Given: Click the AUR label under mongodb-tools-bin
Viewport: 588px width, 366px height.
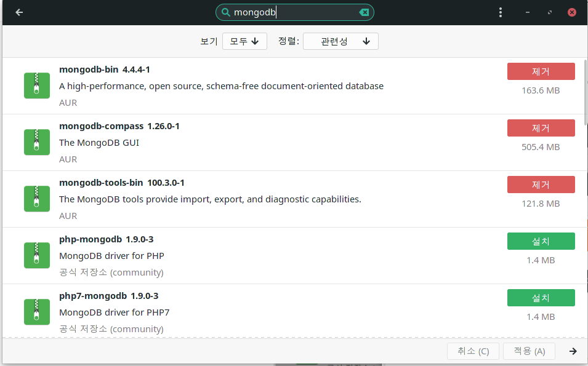Looking at the screenshot, I should (x=68, y=216).
